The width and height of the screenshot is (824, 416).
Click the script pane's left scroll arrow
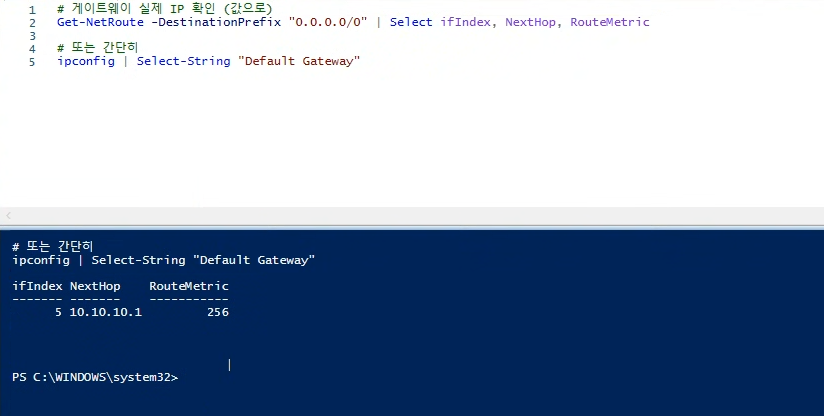tap(8, 215)
